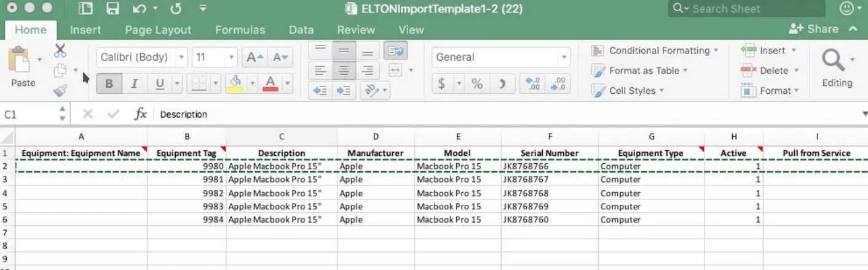The image size is (868, 270).
Task: Expand the formula bar with its arrow
Action: click(864, 114)
